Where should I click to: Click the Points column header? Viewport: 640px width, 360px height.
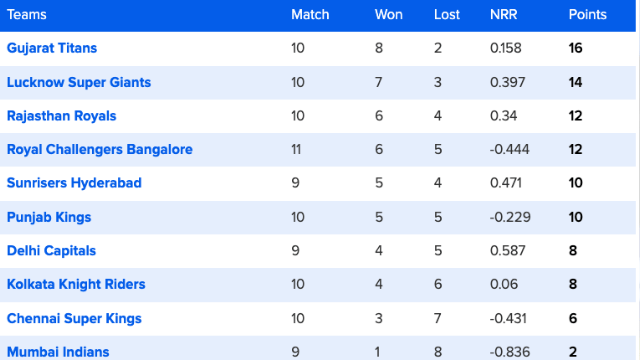tap(588, 15)
